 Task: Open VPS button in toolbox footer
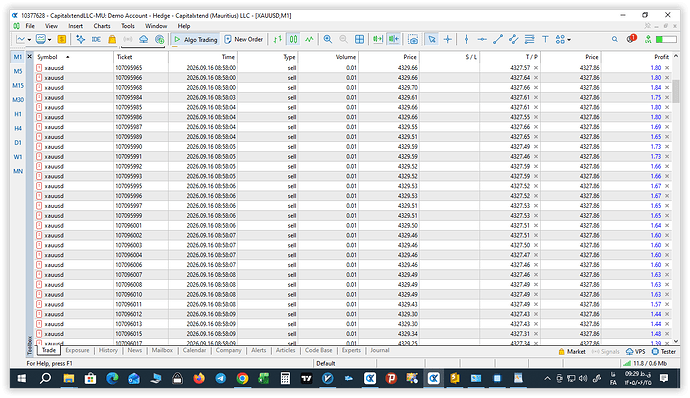(635, 351)
